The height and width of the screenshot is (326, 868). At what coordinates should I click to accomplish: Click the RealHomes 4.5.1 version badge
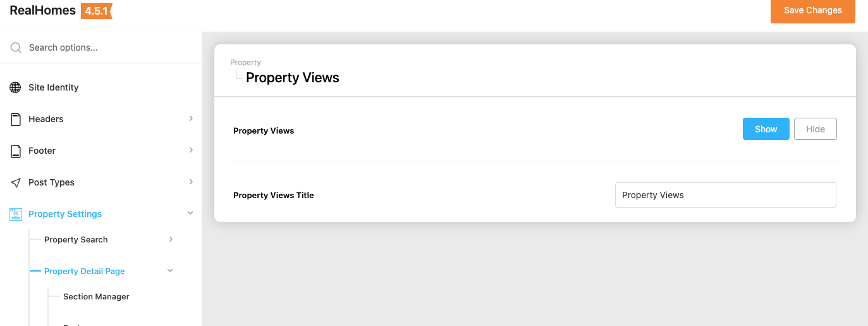coord(96,11)
